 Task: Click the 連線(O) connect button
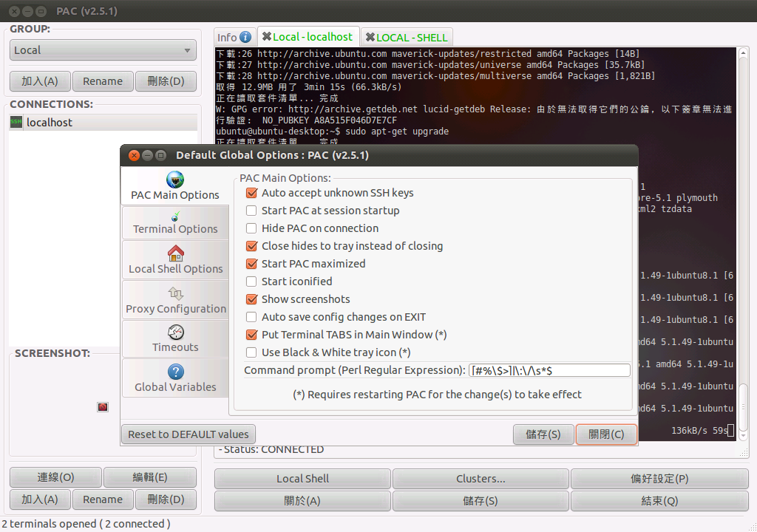click(x=55, y=477)
